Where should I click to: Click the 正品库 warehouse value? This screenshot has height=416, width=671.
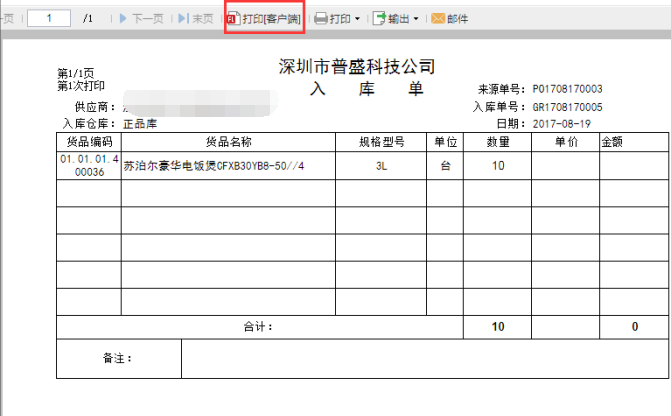tap(140, 124)
